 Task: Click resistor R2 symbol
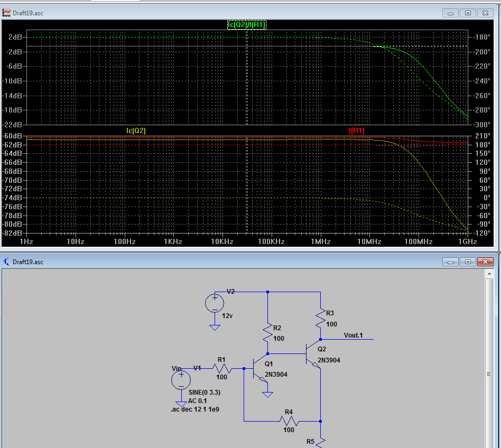click(268, 333)
